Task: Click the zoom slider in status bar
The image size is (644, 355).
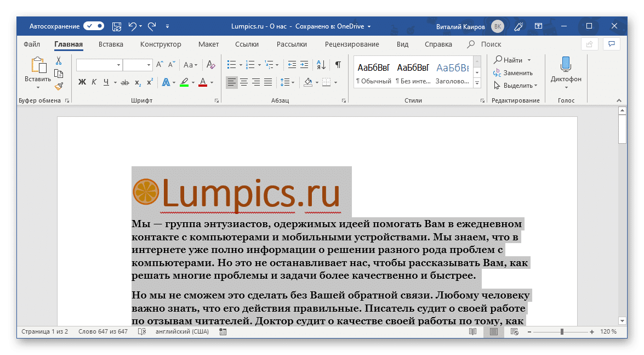Action: [x=562, y=332]
